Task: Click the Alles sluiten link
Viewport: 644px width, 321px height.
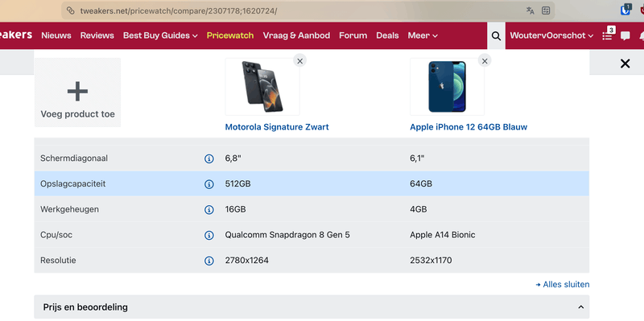Action: pos(562,285)
